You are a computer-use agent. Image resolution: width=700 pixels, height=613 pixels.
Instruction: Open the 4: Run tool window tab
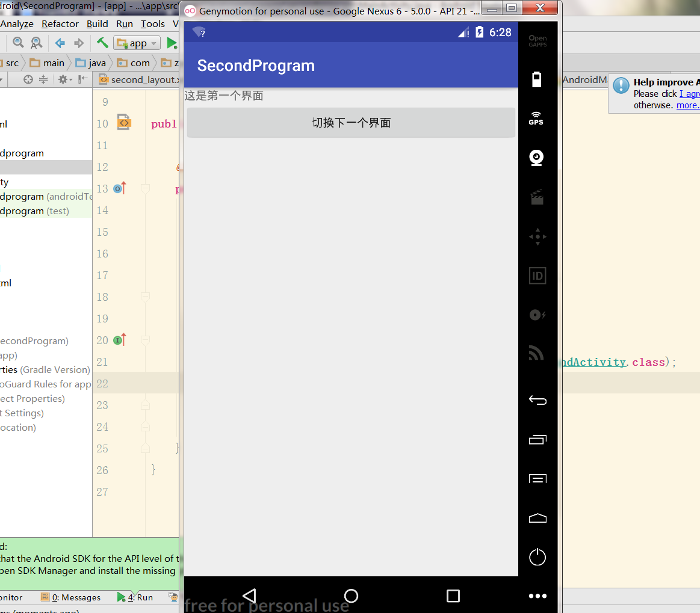click(x=135, y=597)
